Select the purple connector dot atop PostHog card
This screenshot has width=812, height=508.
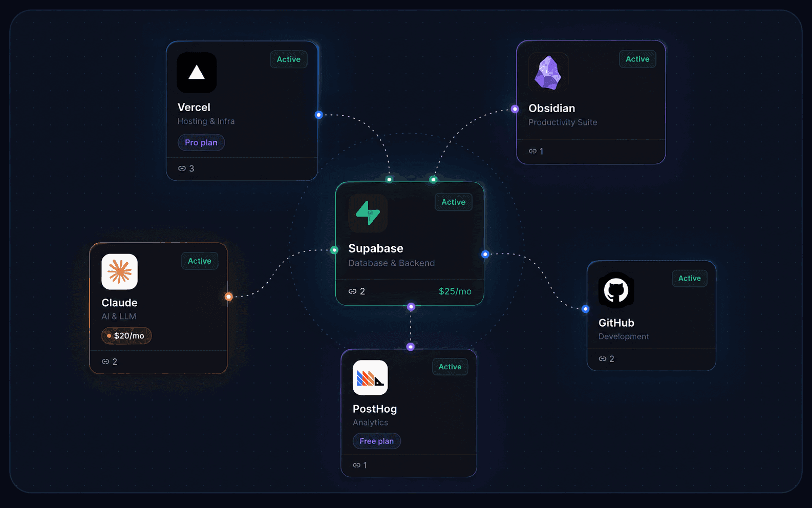pyautogui.click(x=411, y=347)
